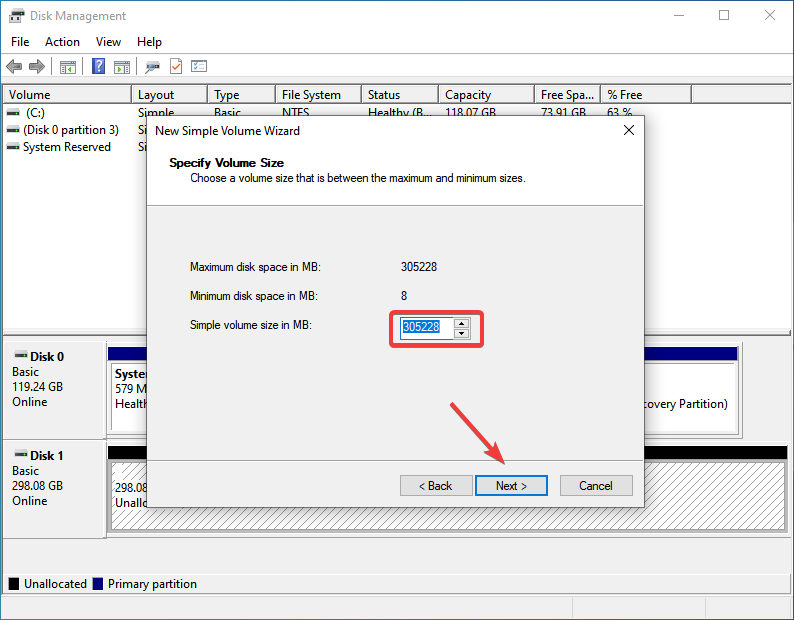
Task: Maximize the Disk Management window
Action: coord(724,15)
